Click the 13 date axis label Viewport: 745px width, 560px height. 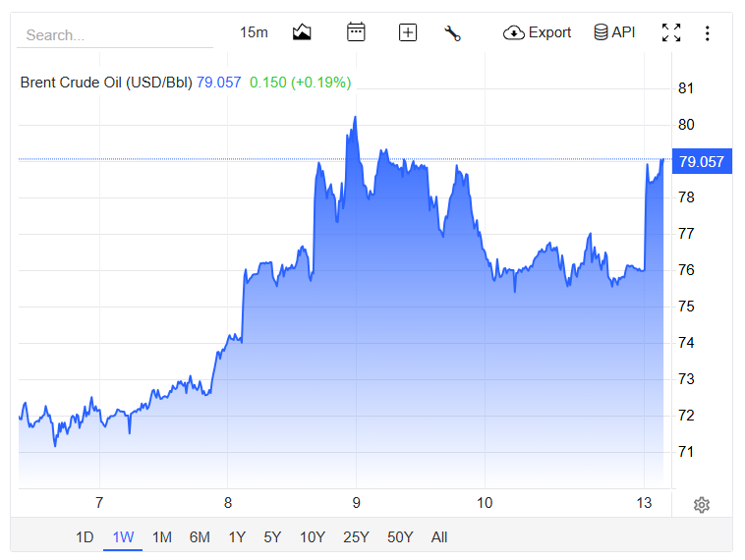point(645,503)
